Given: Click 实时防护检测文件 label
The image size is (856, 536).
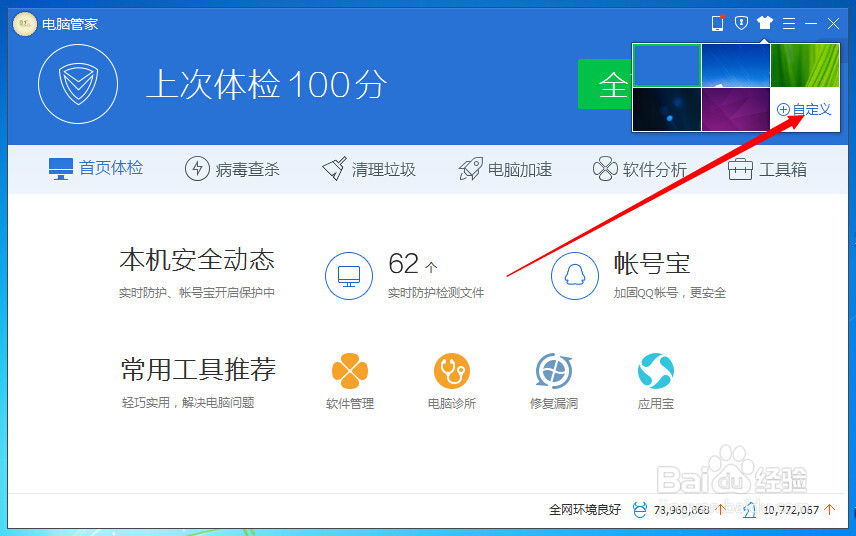Looking at the screenshot, I should click(436, 293).
